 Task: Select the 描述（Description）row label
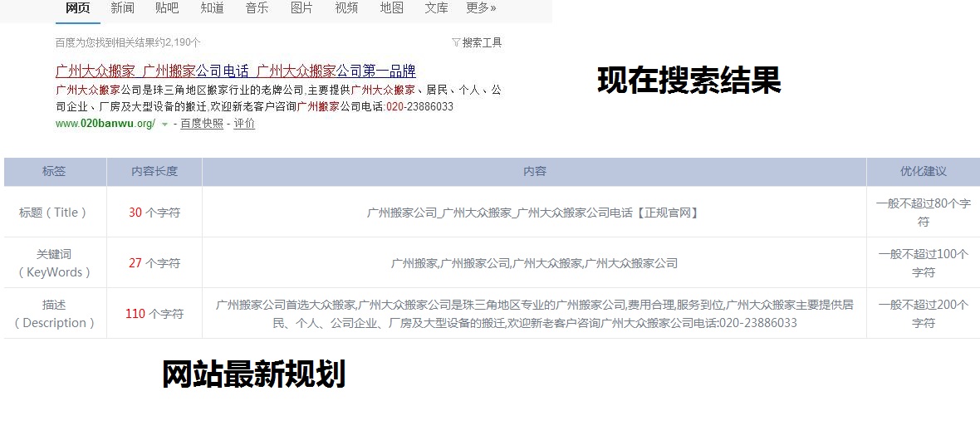coord(54,314)
